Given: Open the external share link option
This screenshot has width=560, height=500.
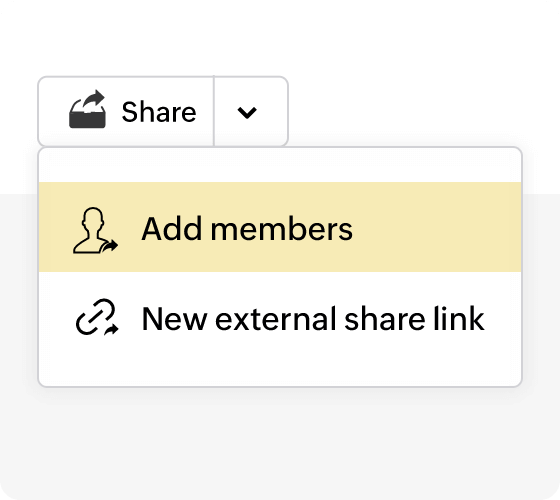Looking at the screenshot, I should (280, 318).
